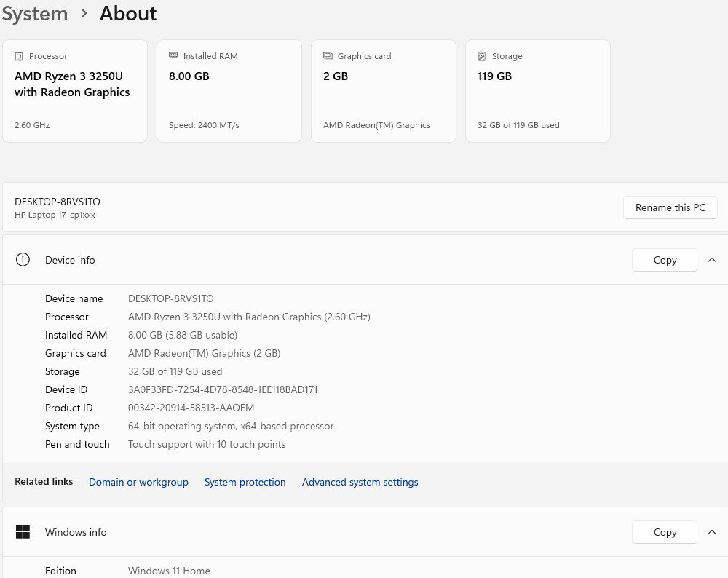Click the Windows logo icon beside Windows info
728x578 pixels.
[x=23, y=531]
